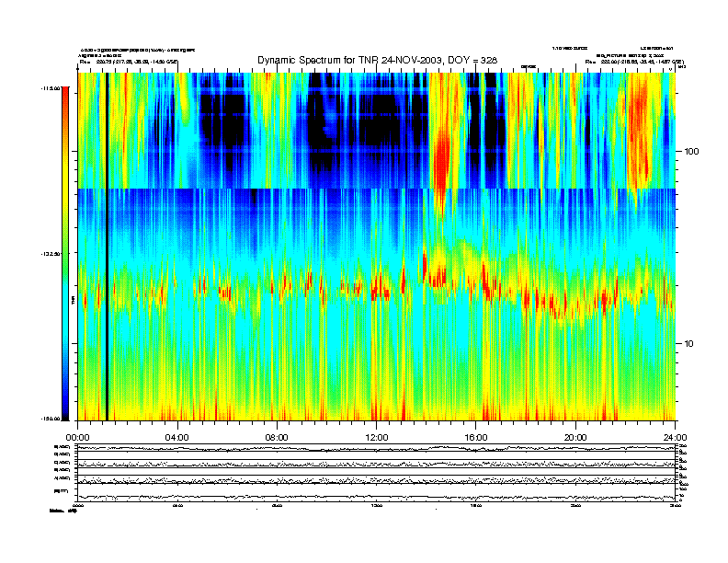Click the 10 frequency axis label
The width and height of the screenshot is (728, 563).
point(689,344)
